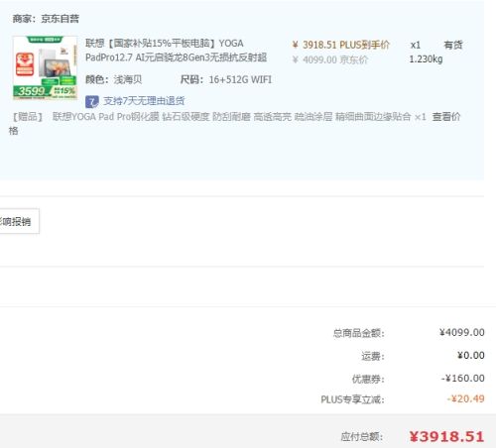
Task: Click the 尺码 16+512G WIFI specification
Action: 226,79
